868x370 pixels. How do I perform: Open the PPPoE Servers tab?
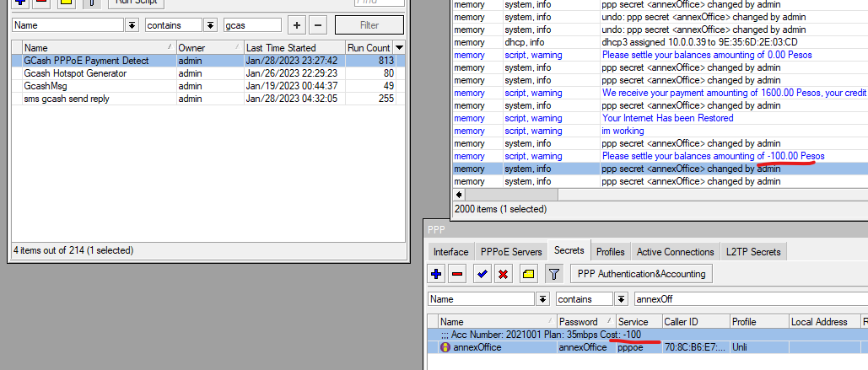[511, 252]
